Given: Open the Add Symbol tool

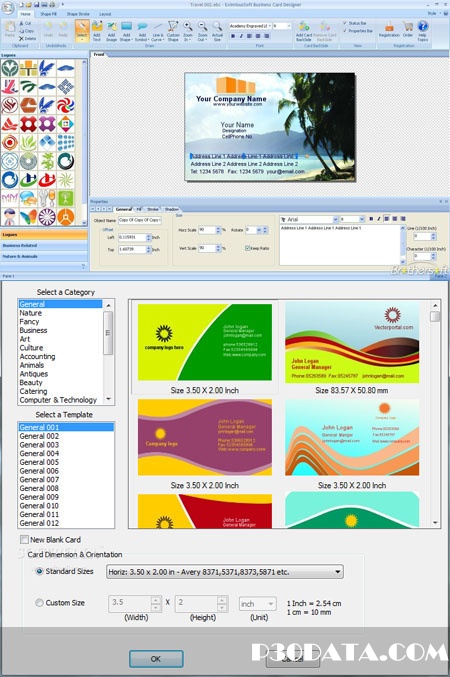Looking at the screenshot, I should [x=142, y=31].
